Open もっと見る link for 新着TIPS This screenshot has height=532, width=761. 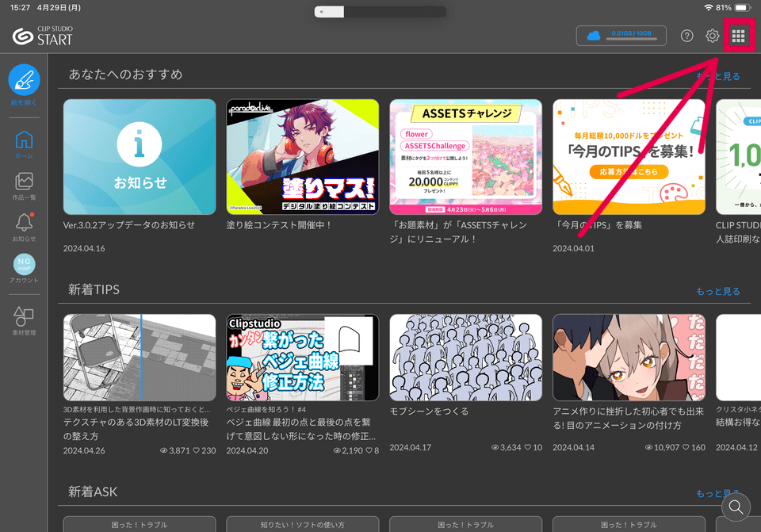tap(718, 291)
